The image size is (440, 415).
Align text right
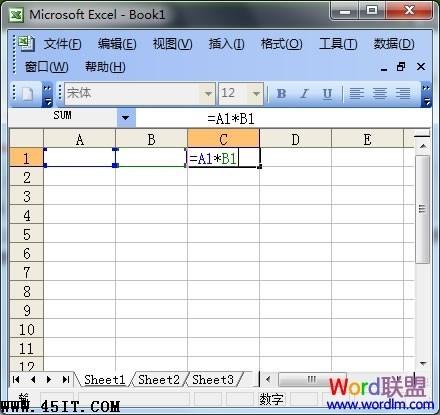[x=403, y=94]
